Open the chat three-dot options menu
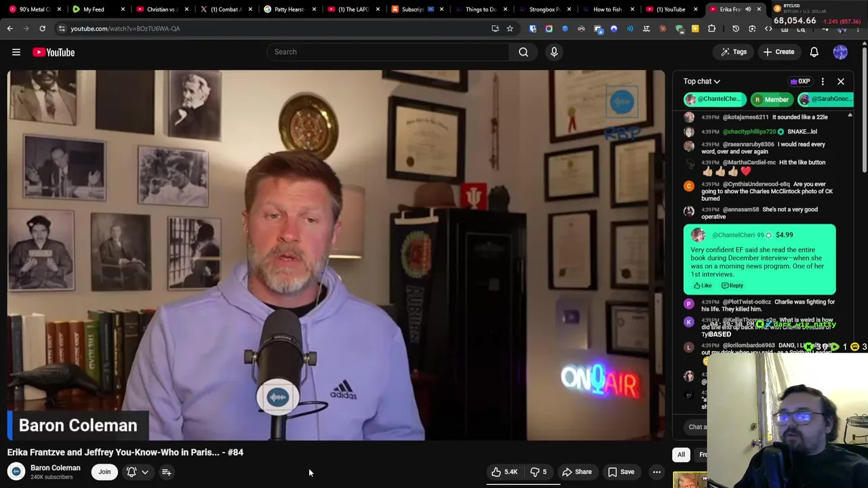The width and height of the screenshot is (868, 488). 823,81
